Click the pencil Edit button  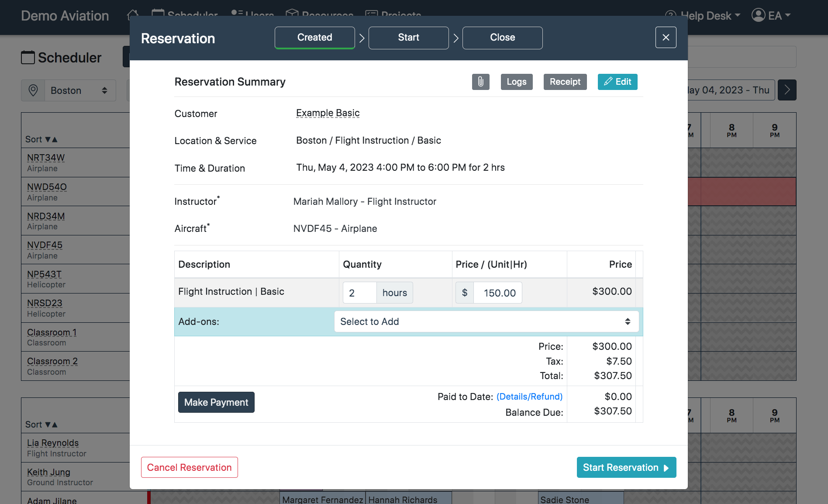click(617, 82)
